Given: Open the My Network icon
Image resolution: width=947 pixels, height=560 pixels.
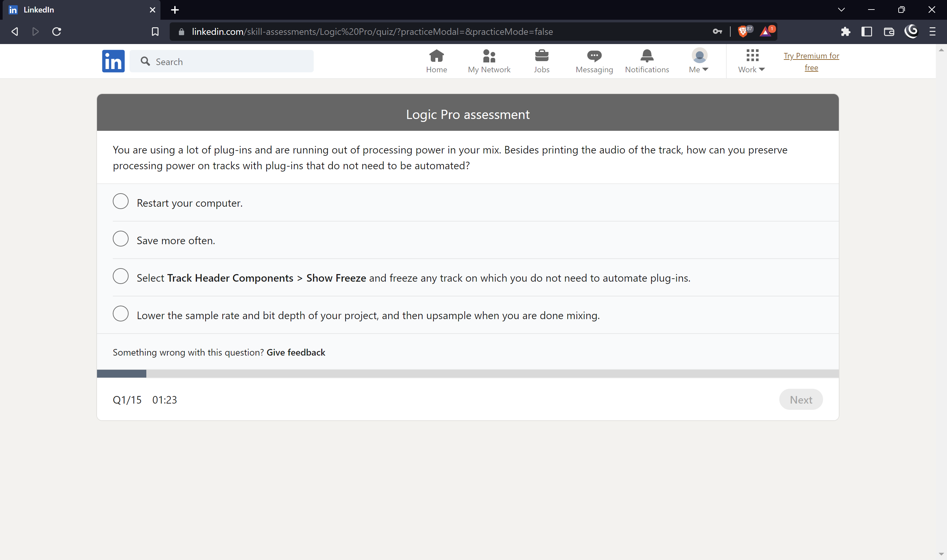Looking at the screenshot, I should (x=489, y=60).
